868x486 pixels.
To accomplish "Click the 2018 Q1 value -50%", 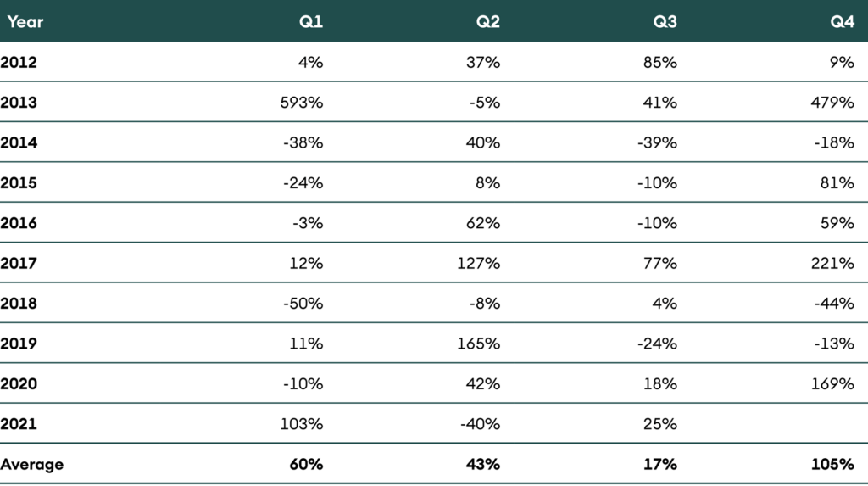I will coord(303,304).
